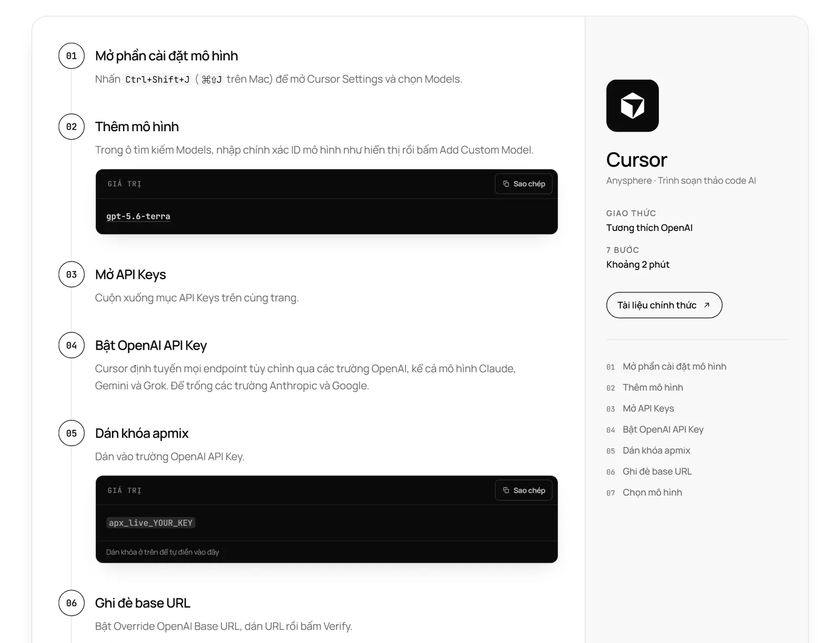Click the Cursor app logo icon

(632, 106)
